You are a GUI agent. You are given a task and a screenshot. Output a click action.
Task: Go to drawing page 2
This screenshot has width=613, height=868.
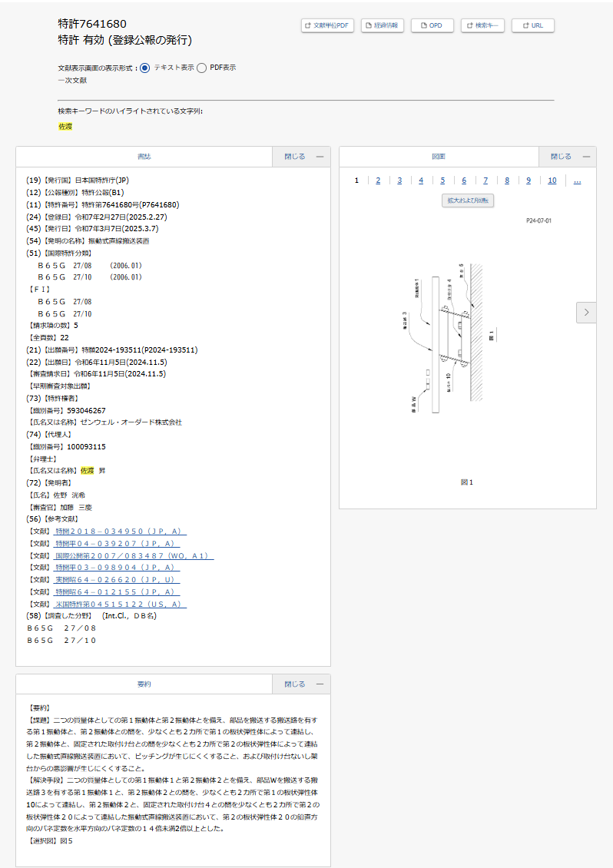[x=378, y=181]
